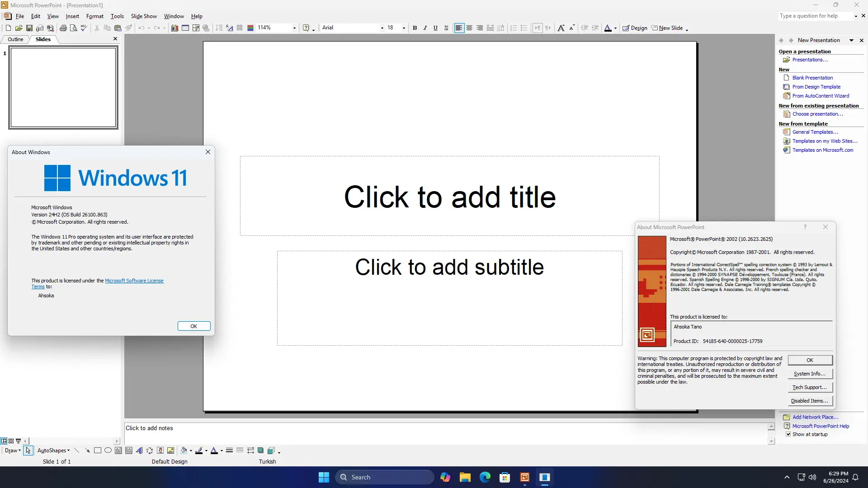The image size is (868, 488).
Task: Apply fill color with paint bucket swatch
Action: pos(184,450)
